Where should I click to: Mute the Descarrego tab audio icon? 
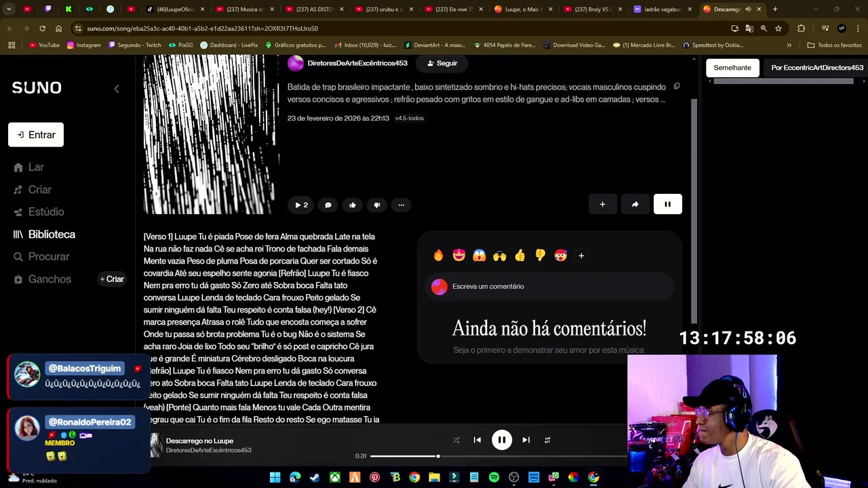[748, 9]
